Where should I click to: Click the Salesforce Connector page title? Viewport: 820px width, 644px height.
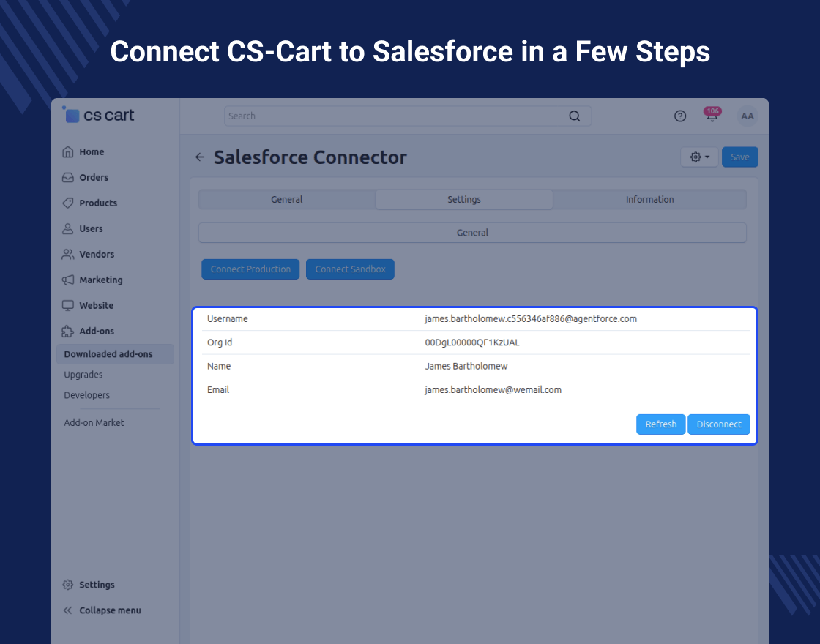point(310,157)
